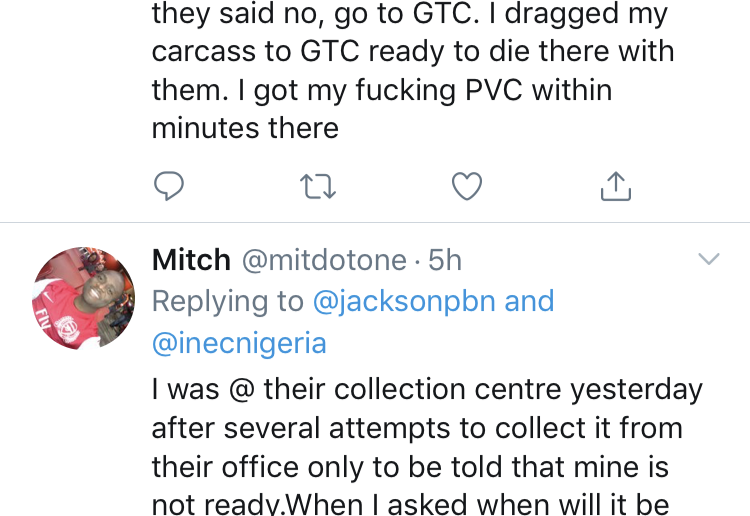Tap the "Replying to" label
Screen dimensions: 750x516
coord(228,302)
